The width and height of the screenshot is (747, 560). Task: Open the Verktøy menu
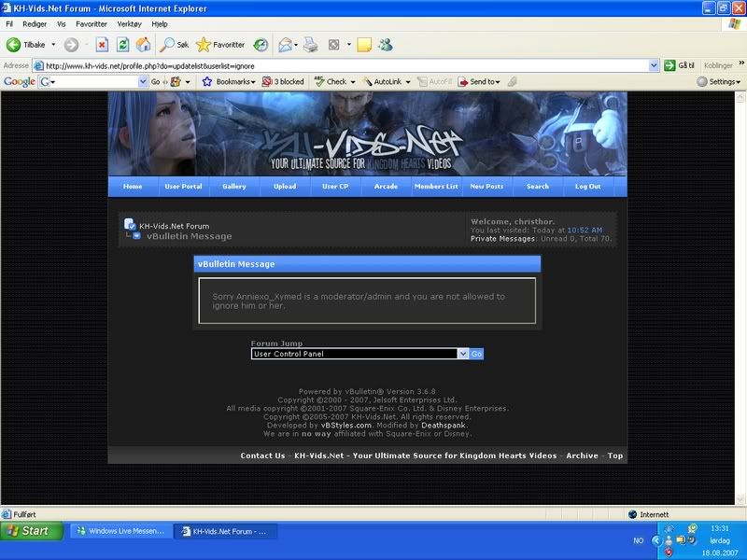pos(129,24)
